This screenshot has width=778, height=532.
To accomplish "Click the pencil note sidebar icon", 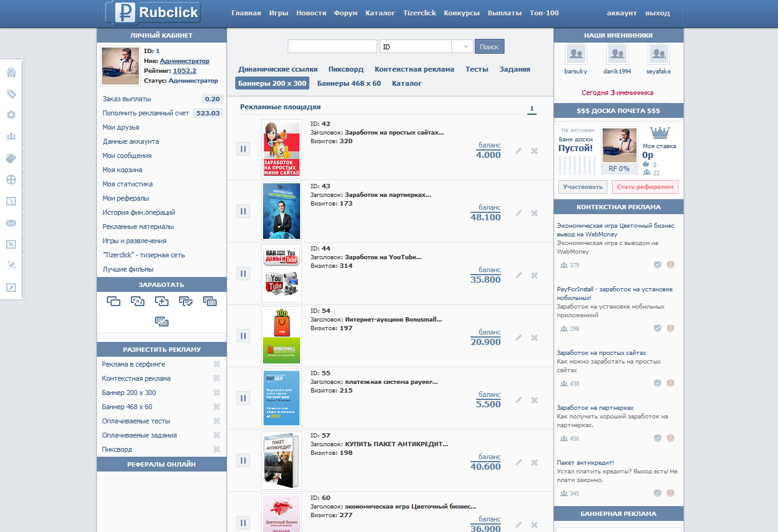I will pos(10,287).
